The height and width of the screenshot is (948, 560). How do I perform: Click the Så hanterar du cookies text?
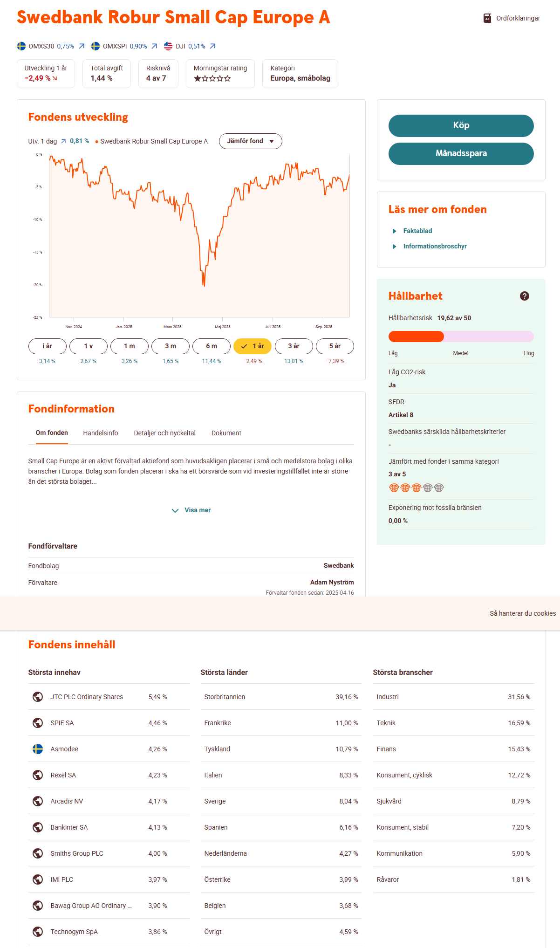(x=523, y=613)
